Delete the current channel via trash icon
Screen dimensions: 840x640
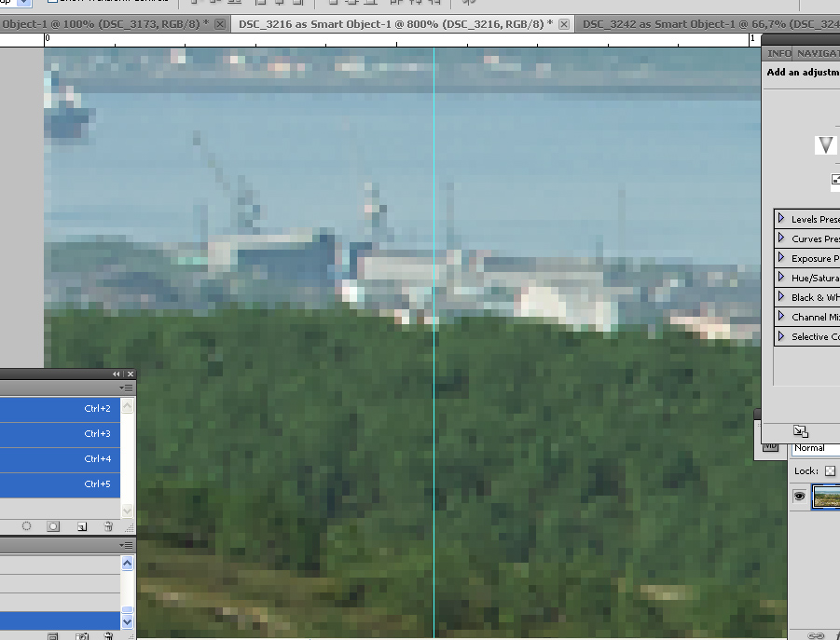[x=108, y=526]
